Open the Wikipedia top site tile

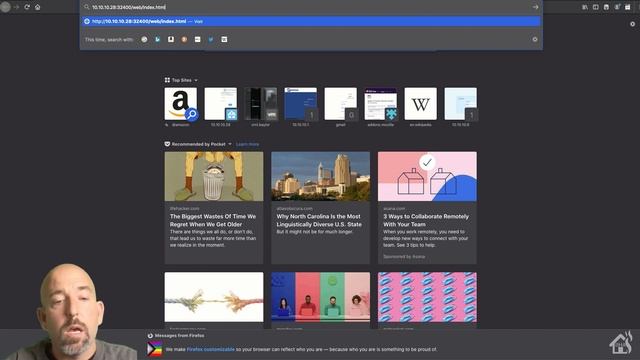pyautogui.click(x=420, y=104)
